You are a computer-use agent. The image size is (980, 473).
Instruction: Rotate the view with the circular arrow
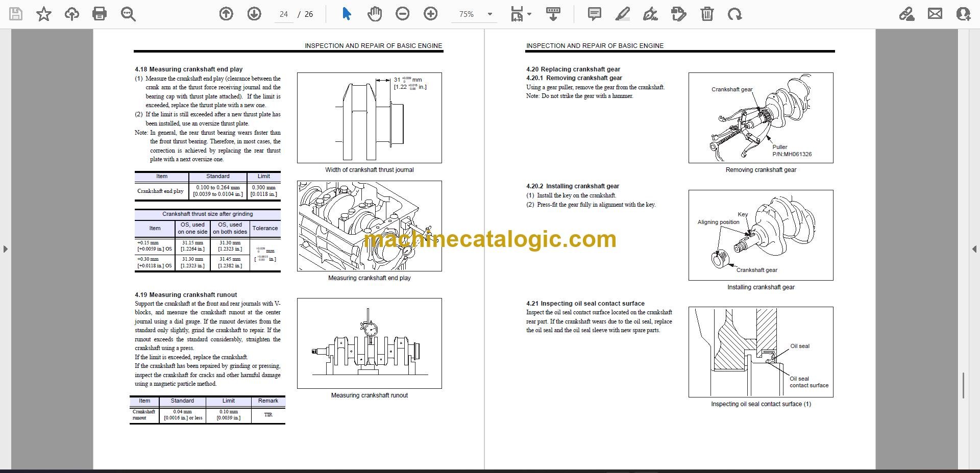click(735, 14)
